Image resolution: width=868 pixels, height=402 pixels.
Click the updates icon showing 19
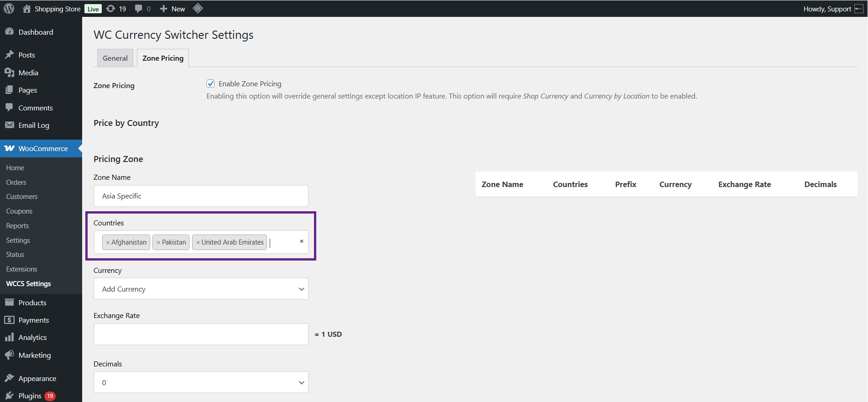(110, 9)
